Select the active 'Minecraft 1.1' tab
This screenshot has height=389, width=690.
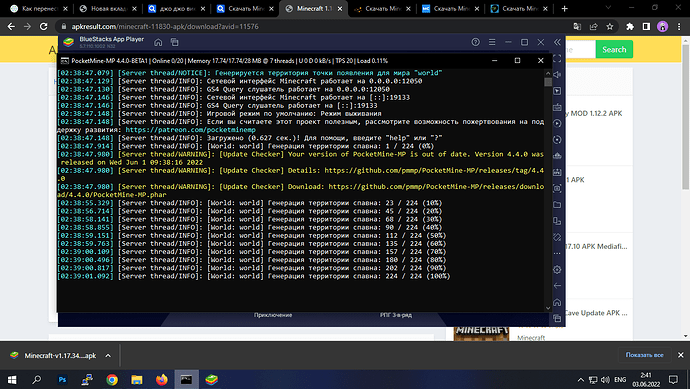coord(314,8)
